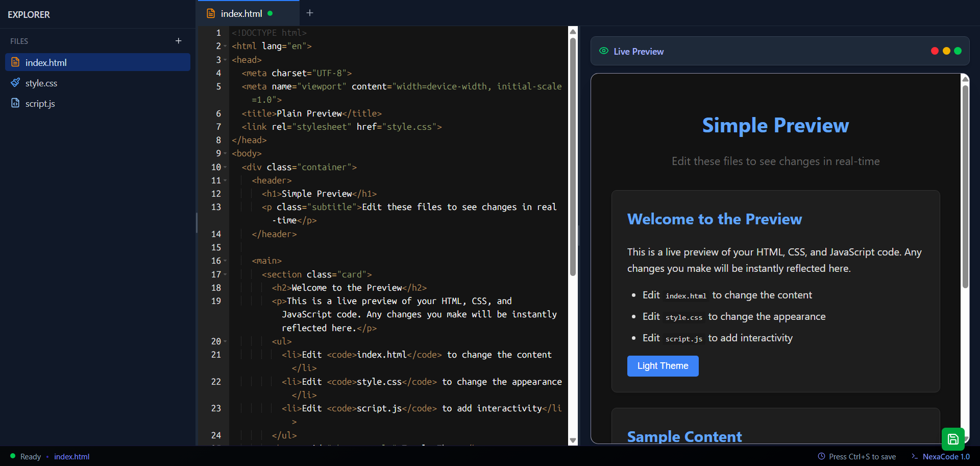This screenshot has height=466, width=980.
Task: Click the editor scrollbar up arrow
Action: pos(573,32)
